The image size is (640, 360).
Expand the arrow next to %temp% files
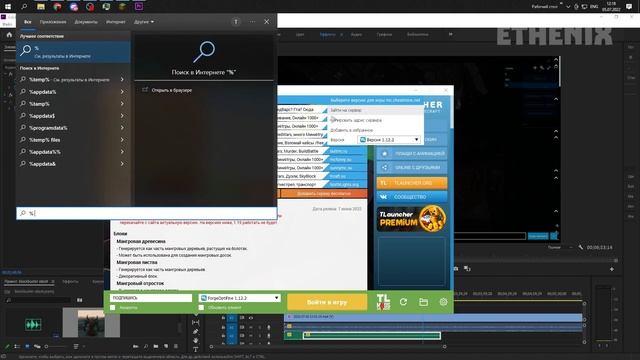click(x=122, y=140)
